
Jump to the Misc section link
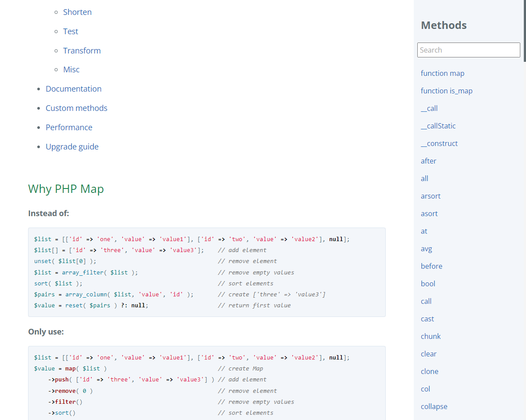point(71,70)
